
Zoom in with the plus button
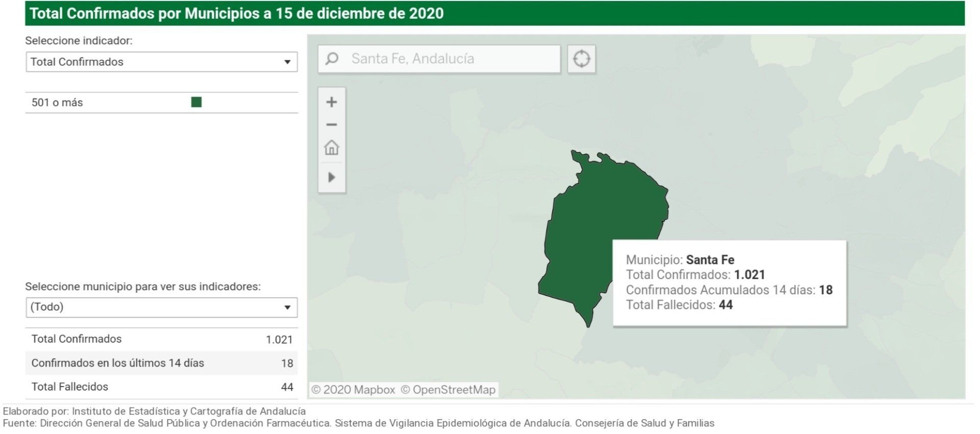332,102
